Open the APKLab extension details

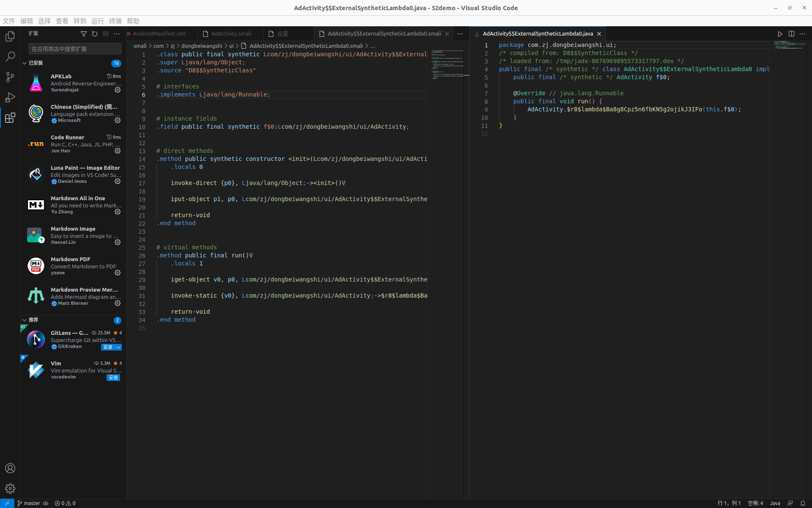point(73,83)
